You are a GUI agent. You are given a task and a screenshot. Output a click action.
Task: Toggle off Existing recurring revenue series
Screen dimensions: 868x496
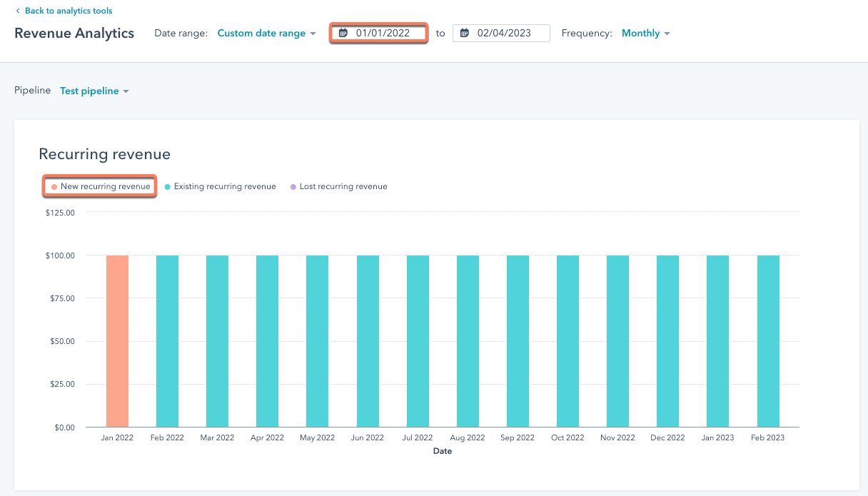pyautogui.click(x=221, y=186)
